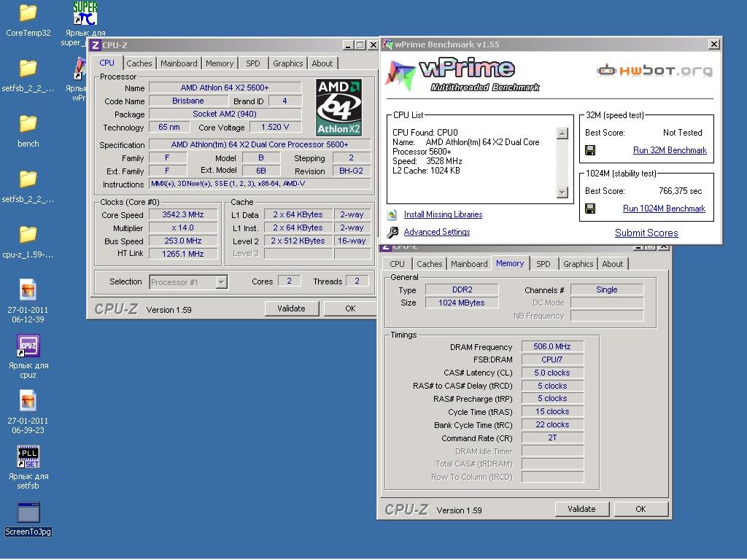Image resolution: width=747 pixels, height=560 pixels.
Task: Open the 27-01-2011 06-39-23 image file
Action: (28, 400)
